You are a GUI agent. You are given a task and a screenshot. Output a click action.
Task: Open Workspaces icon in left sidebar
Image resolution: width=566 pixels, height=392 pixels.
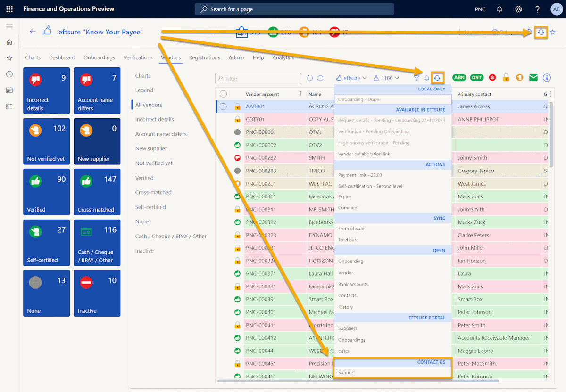[9, 90]
